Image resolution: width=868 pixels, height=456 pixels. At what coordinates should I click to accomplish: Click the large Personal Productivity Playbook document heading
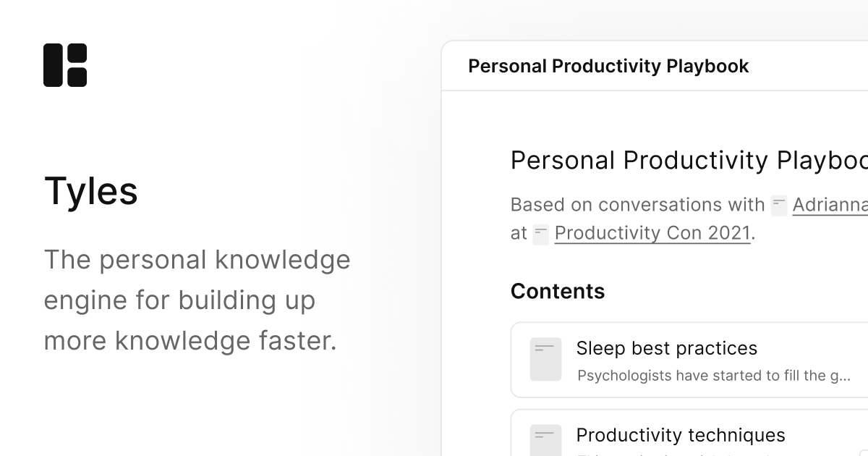(x=689, y=161)
